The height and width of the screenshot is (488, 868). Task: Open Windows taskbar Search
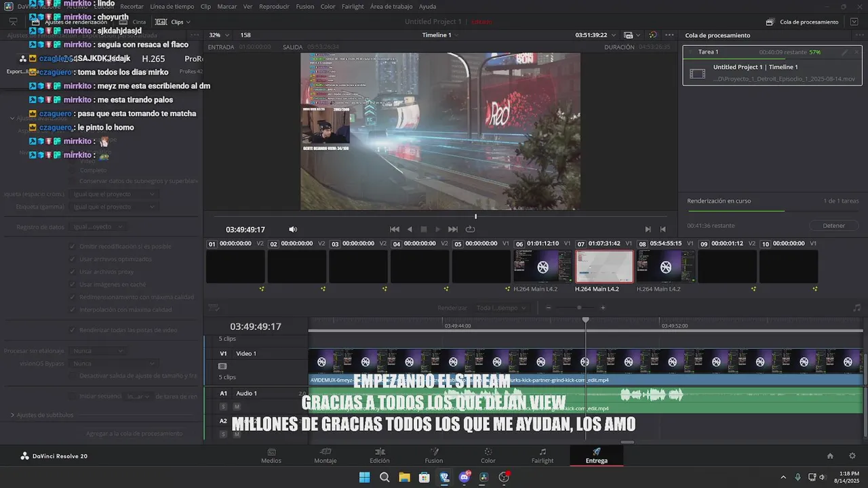pyautogui.click(x=384, y=477)
